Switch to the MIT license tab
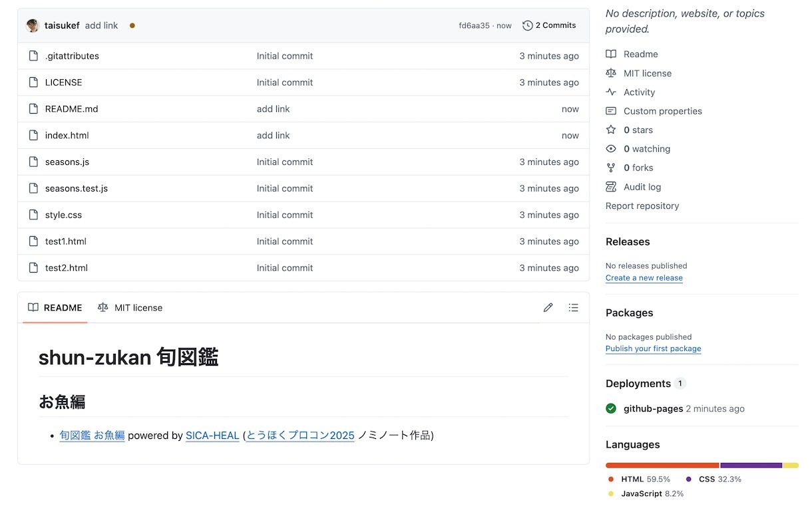Screen dimensions: 812x524 [130, 307]
